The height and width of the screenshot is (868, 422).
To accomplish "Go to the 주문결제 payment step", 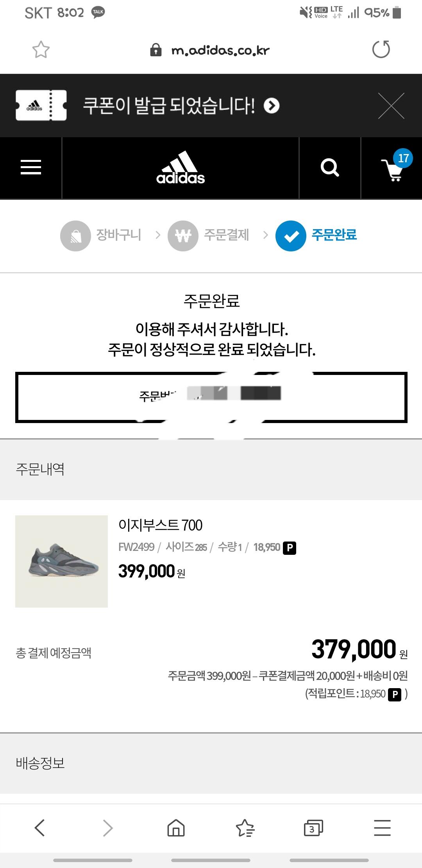I will click(209, 235).
